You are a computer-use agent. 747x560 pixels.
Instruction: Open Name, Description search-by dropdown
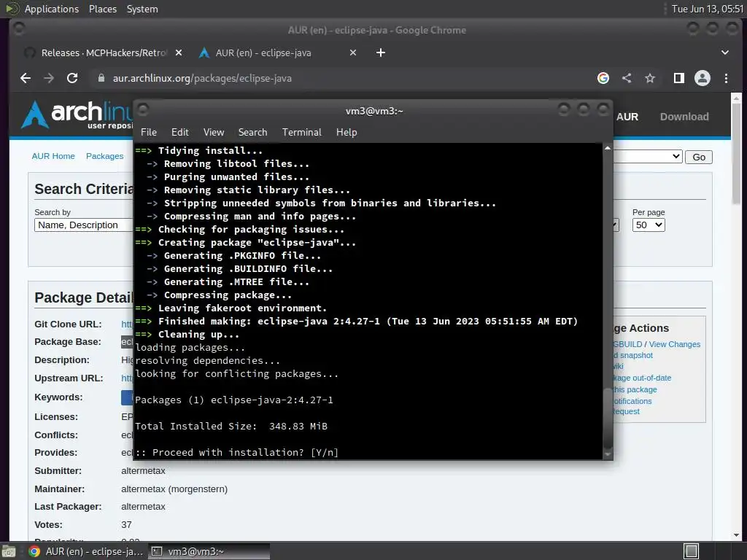(x=83, y=225)
